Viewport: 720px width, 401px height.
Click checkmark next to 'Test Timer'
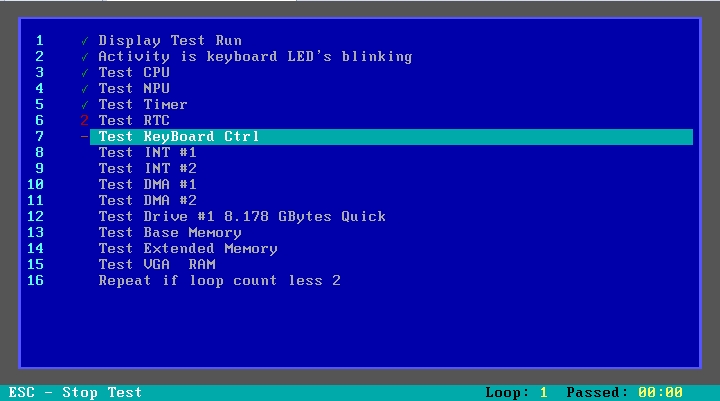click(84, 105)
